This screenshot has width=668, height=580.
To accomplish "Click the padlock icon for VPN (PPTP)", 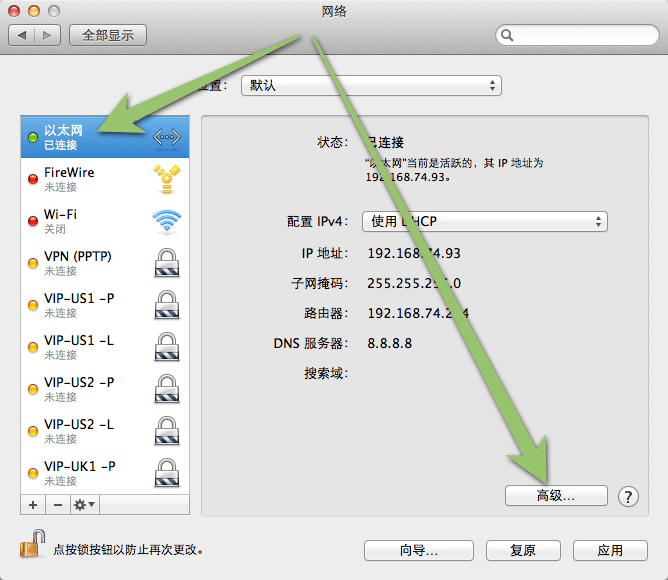I will [x=167, y=263].
